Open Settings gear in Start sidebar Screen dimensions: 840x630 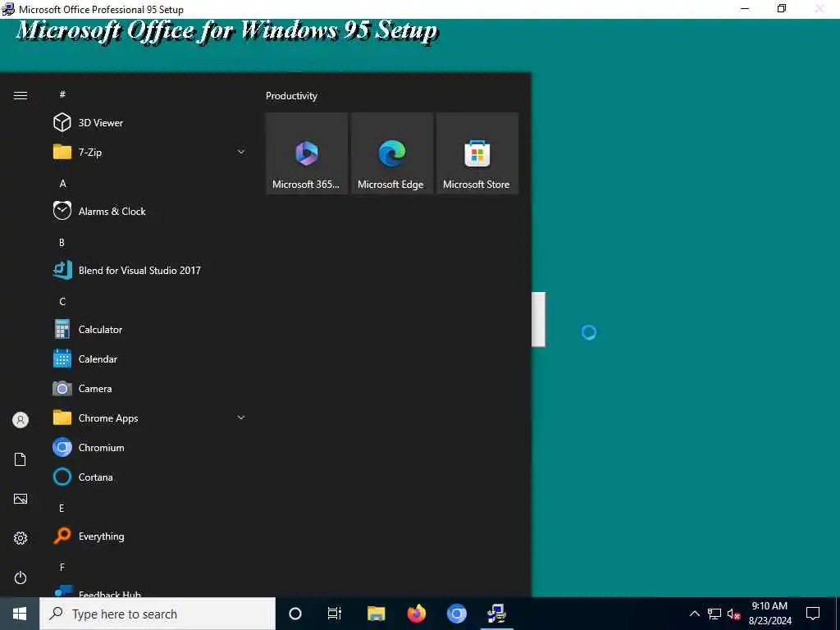pyautogui.click(x=21, y=538)
